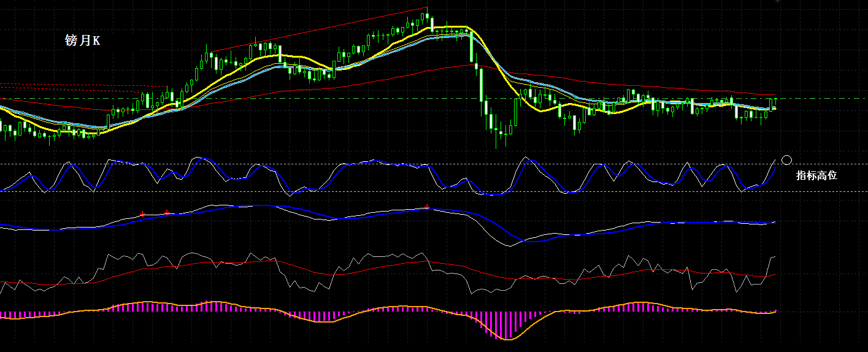The width and height of the screenshot is (868, 352).
Task: Click the 镑月K chart title label
Action: 83,40
